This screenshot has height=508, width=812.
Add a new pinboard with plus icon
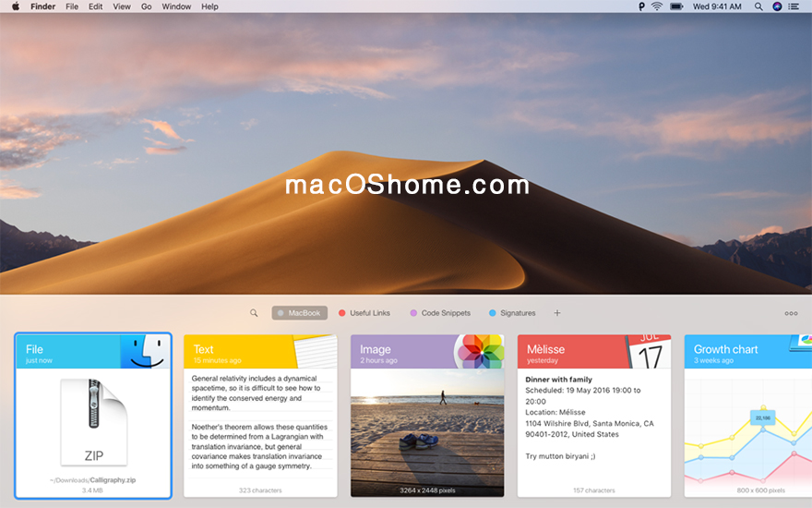(557, 312)
